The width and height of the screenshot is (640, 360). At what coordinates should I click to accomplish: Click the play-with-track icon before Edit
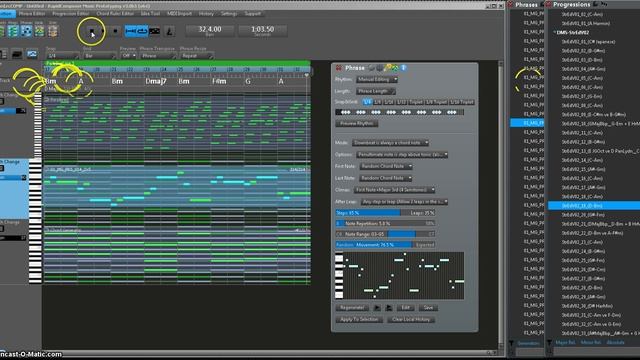click(x=389, y=308)
